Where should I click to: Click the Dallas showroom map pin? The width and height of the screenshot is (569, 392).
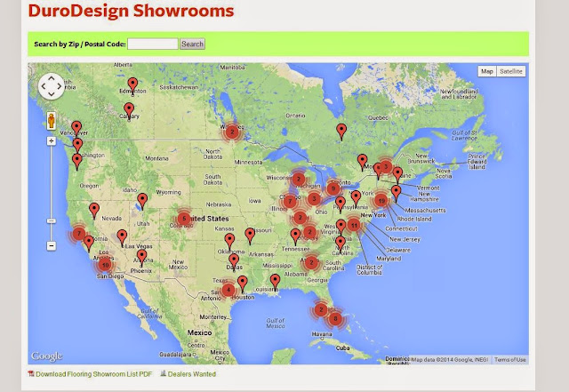pos(234,261)
